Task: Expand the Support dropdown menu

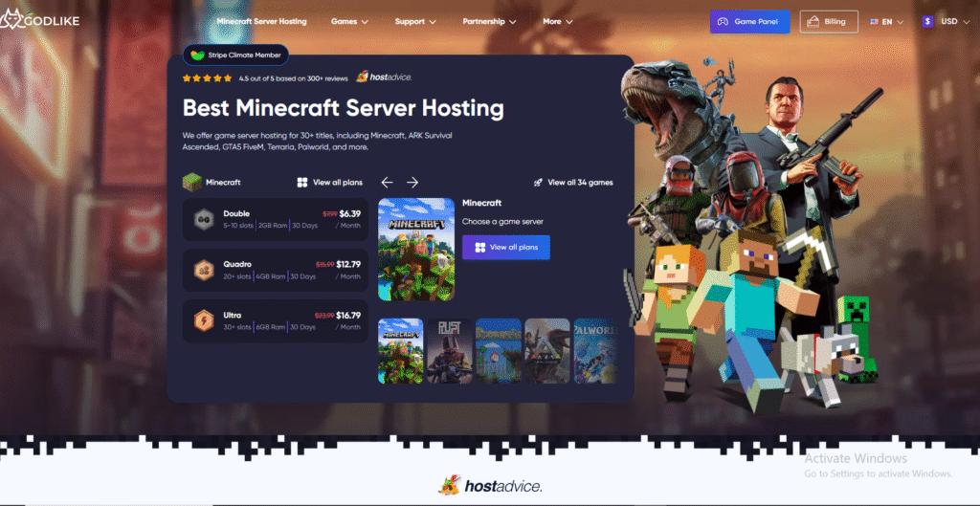Action: pos(415,21)
